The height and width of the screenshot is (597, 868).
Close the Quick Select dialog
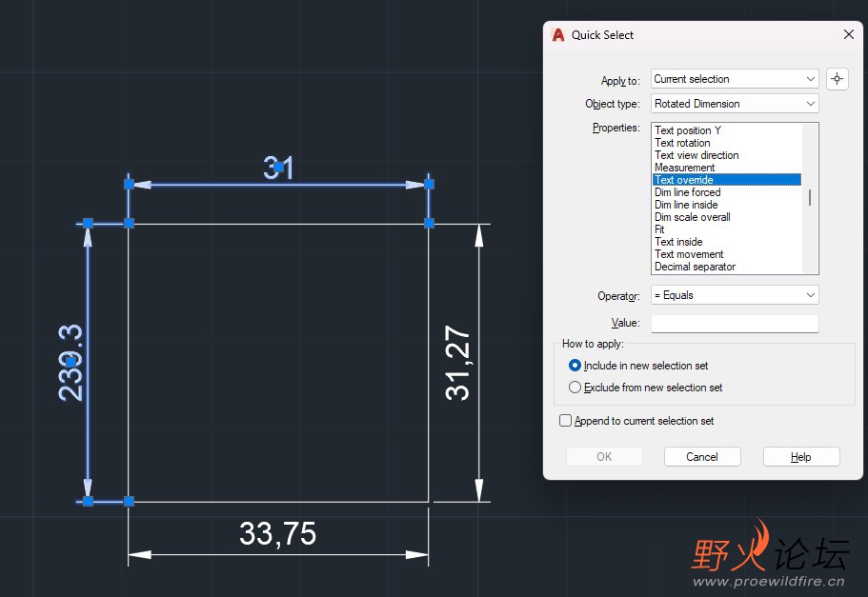click(849, 34)
